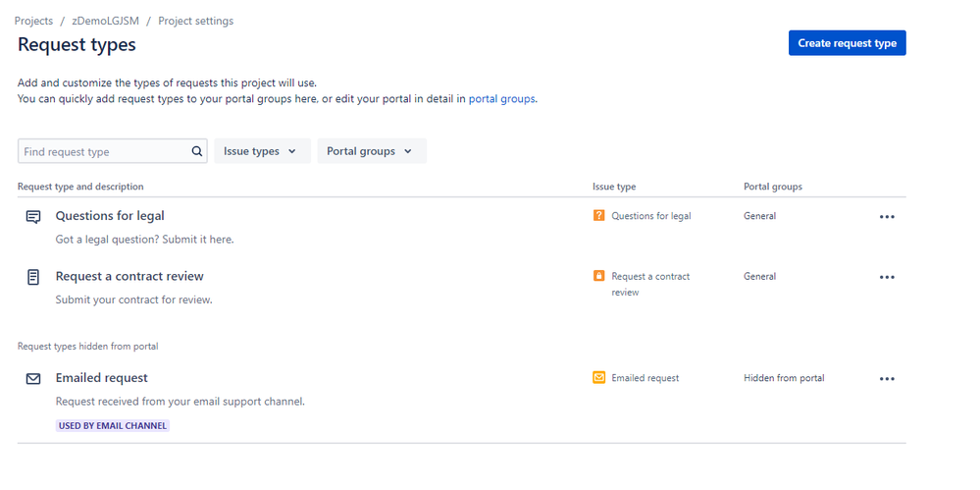Expand the Issue types filter dropdown
The height and width of the screenshot is (490, 980).
[x=262, y=151]
